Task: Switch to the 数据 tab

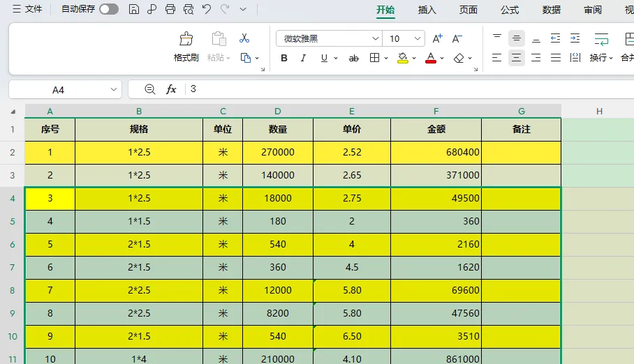Action: pos(552,10)
